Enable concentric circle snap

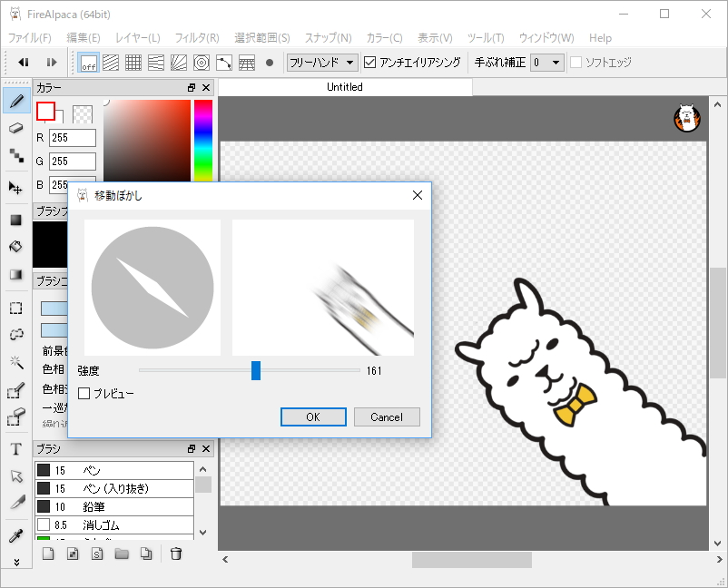pyautogui.click(x=202, y=63)
